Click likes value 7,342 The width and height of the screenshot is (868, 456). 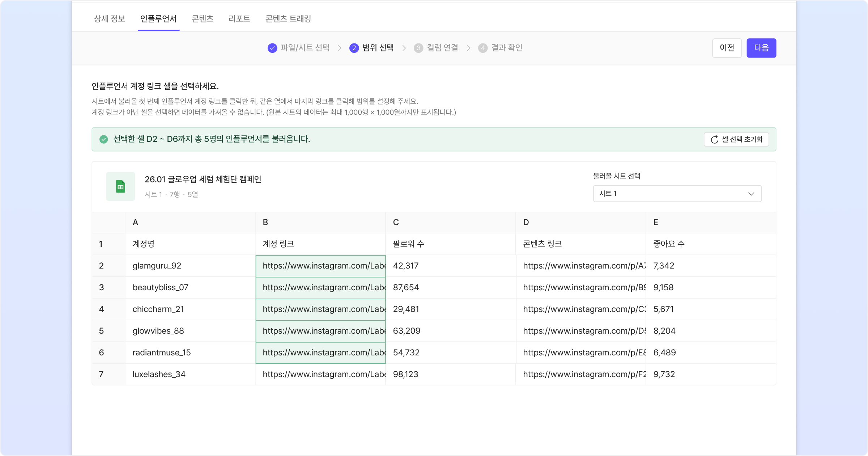711,266
